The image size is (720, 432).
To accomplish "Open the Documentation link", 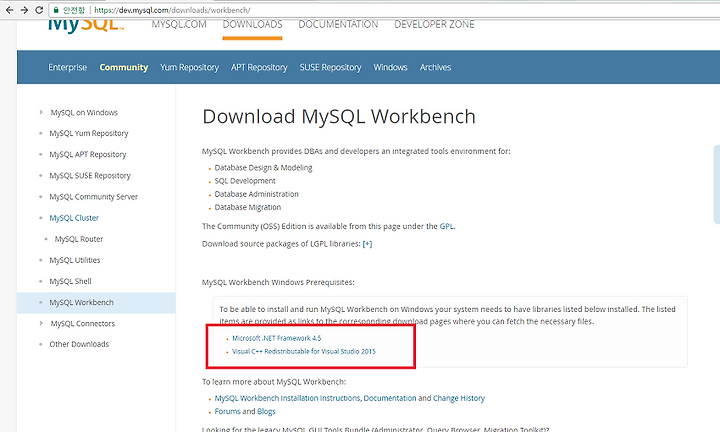I will pos(390,398).
